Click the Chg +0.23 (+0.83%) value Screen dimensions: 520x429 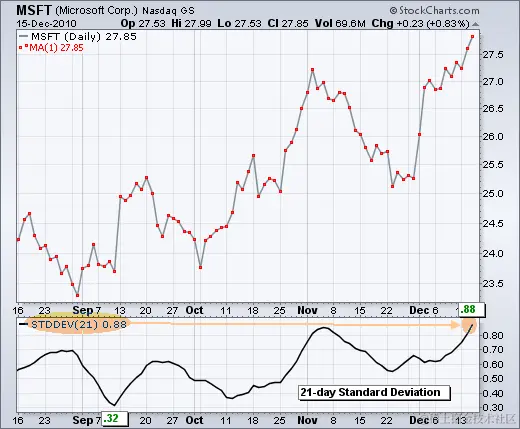click(x=420, y=23)
